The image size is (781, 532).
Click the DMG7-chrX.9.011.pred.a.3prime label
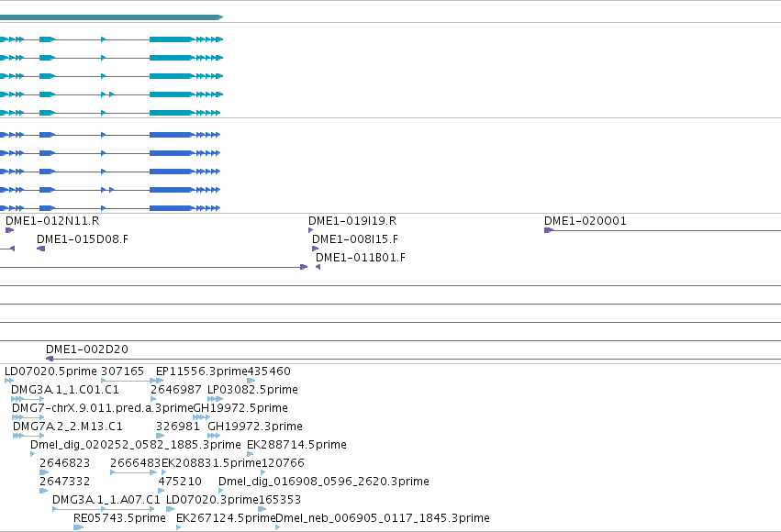pos(102,408)
